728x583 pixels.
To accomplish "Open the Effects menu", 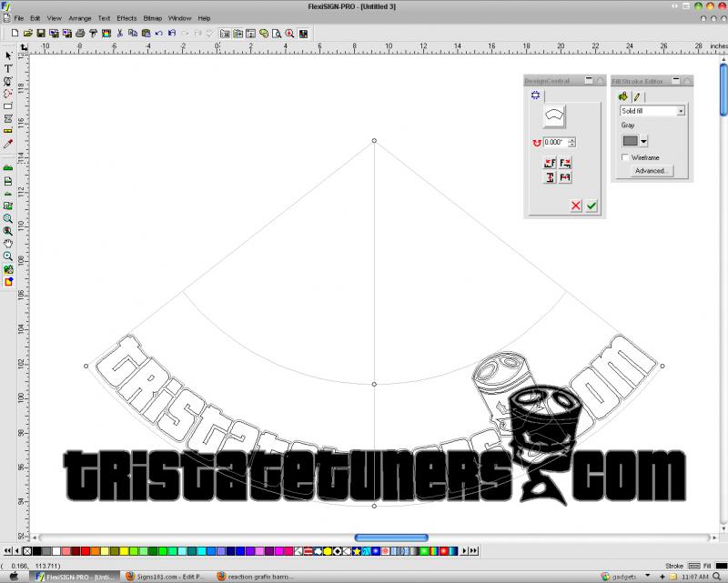I will 126,18.
